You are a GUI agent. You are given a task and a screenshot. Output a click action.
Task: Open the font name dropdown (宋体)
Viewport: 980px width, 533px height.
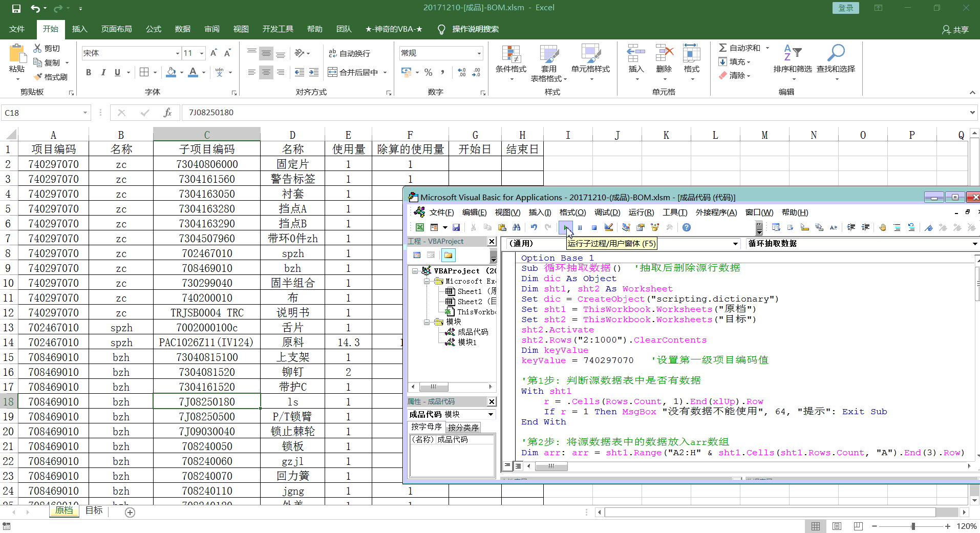click(178, 53)
